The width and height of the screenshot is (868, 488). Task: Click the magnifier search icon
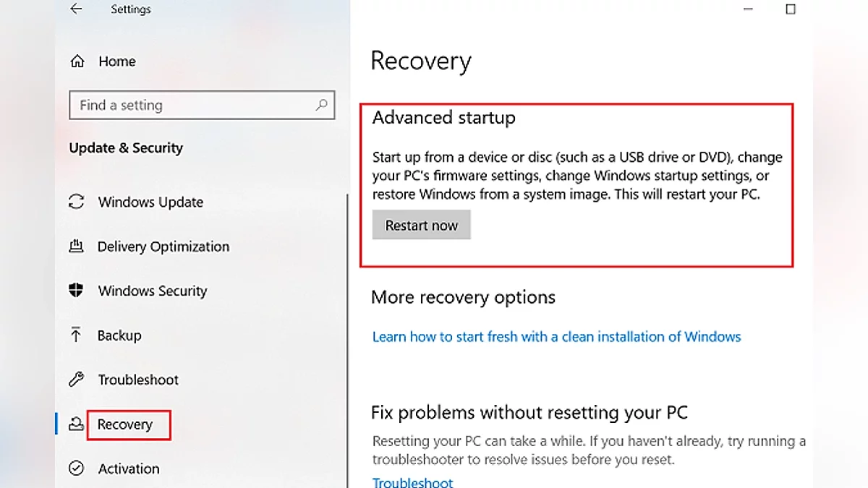coord(322,105)
